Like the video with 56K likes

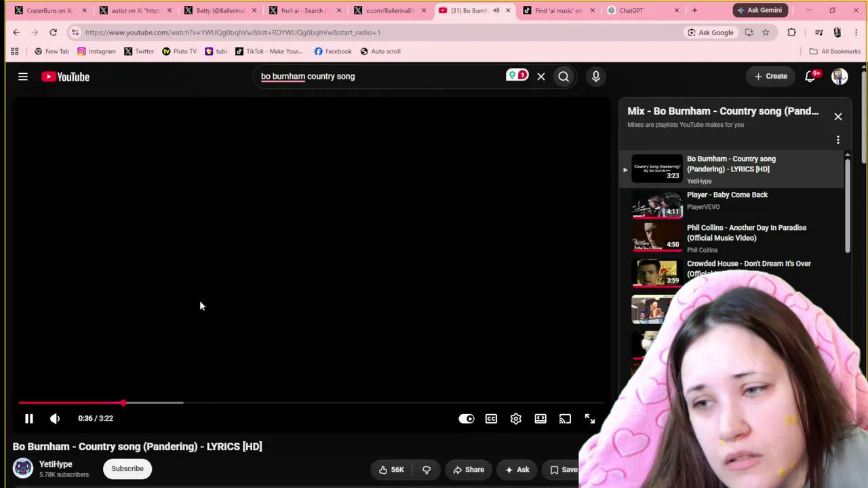click(392, 470)
